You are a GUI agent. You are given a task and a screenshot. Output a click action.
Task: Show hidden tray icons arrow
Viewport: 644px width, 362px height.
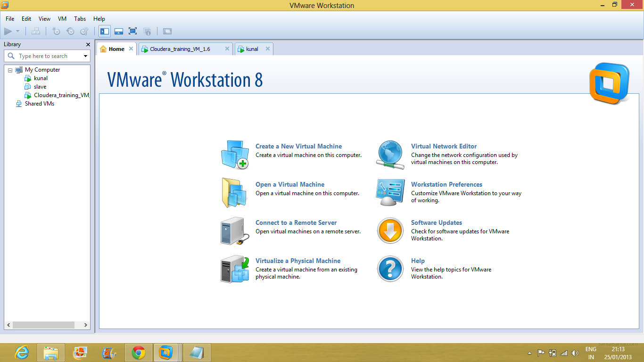coord(529,353)
